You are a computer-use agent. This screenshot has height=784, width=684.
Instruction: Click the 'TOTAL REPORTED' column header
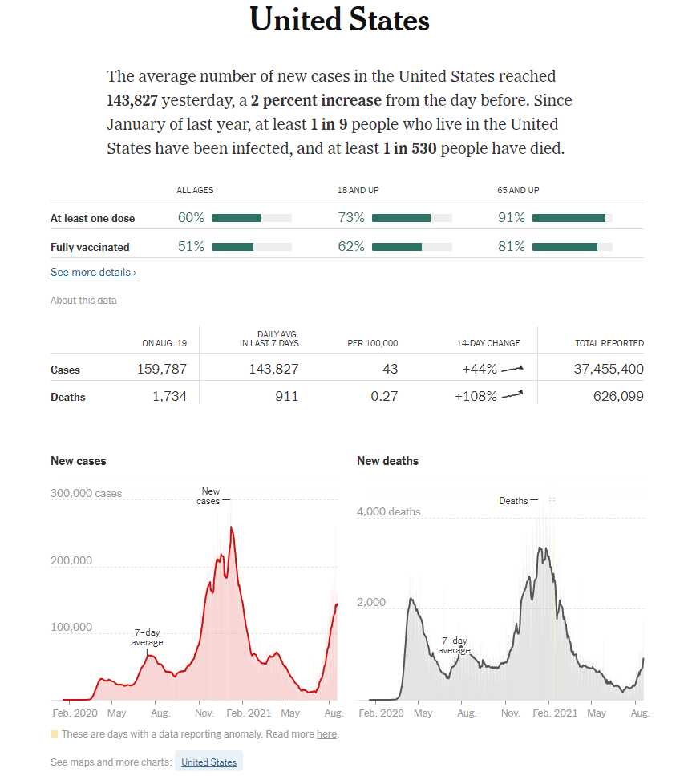coord(609,343)
